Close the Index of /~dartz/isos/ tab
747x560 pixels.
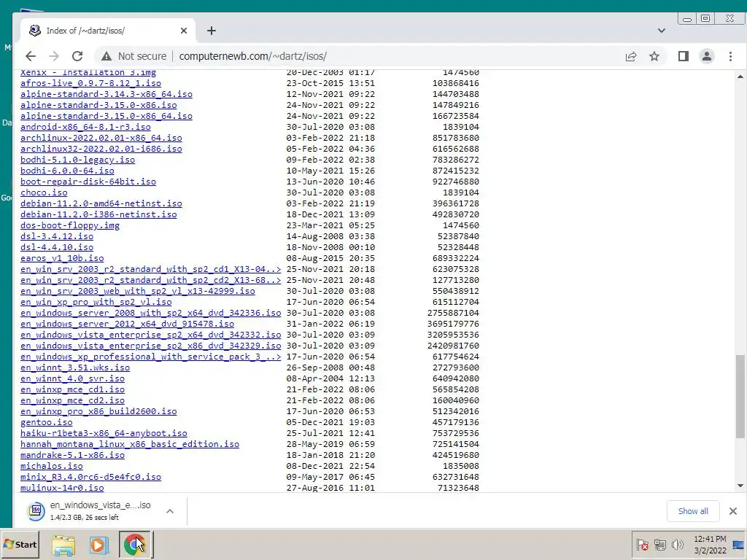coord(184,31)
